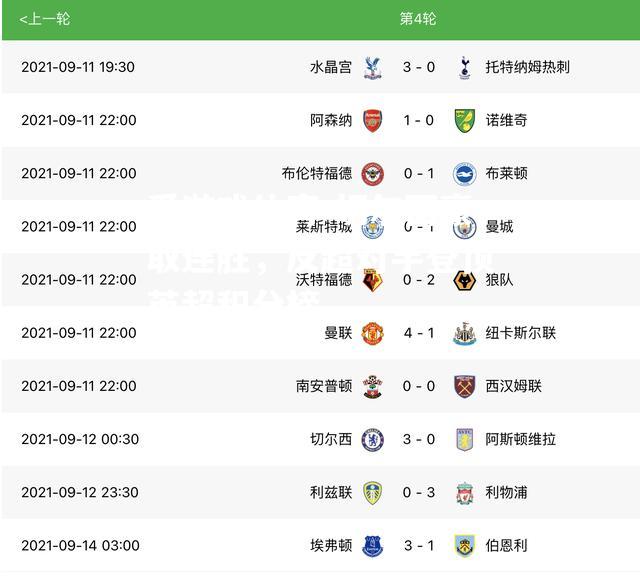Screen dimensions: 640x576
Task: Open the Chelsea club crest
Action: coord(373,440)
